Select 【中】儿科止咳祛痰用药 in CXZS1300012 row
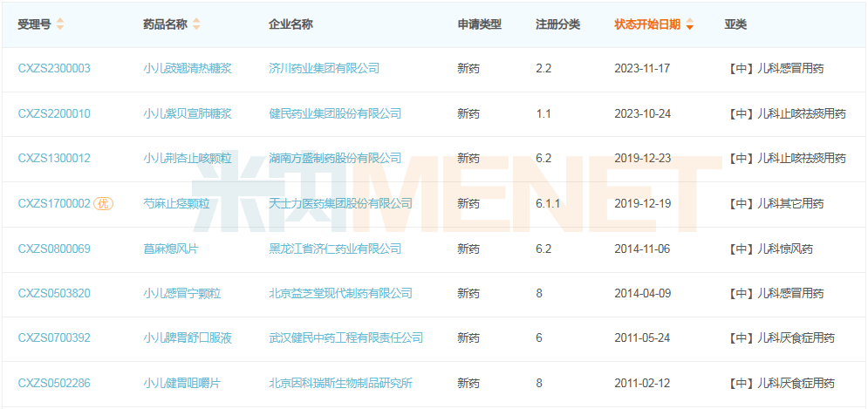The image size is (868, 409). pyautogui.click(x=786, y=159)
